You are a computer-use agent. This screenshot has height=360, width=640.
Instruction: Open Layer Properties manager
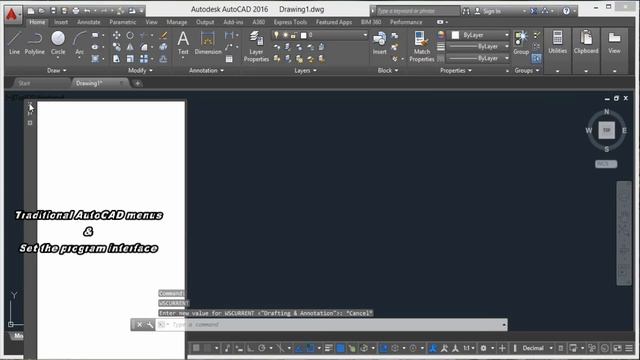click(256, 46)
